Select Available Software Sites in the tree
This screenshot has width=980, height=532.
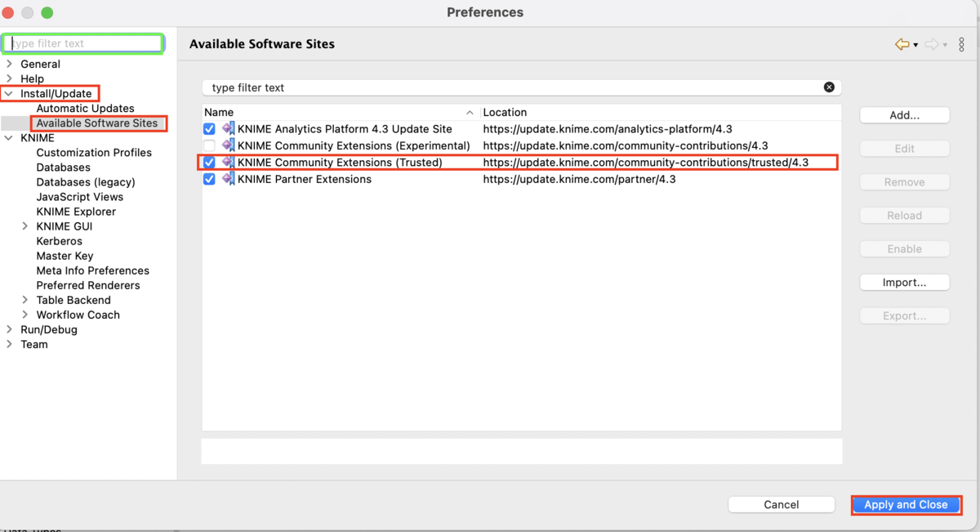[x=97, y=123]
